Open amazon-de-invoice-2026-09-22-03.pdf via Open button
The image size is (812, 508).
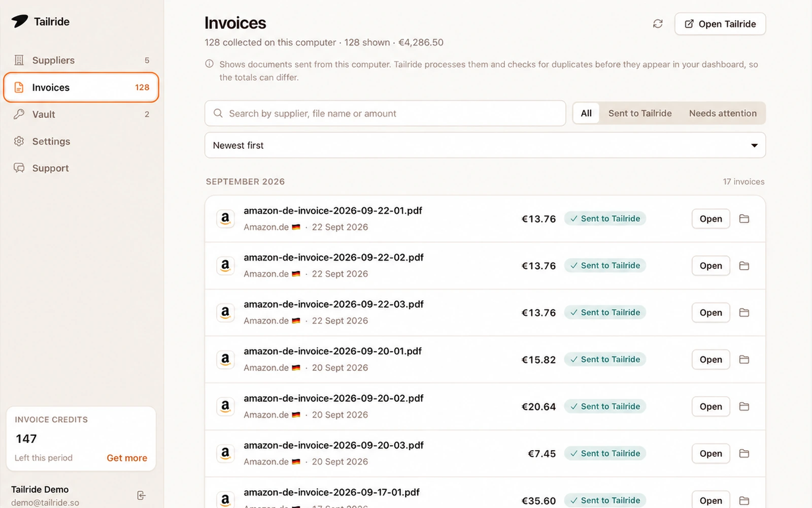pos(710,312)
